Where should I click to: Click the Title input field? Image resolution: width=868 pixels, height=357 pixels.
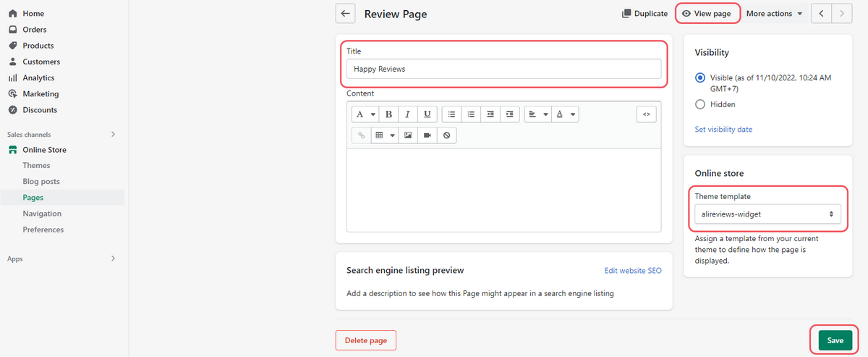(503, 69)
